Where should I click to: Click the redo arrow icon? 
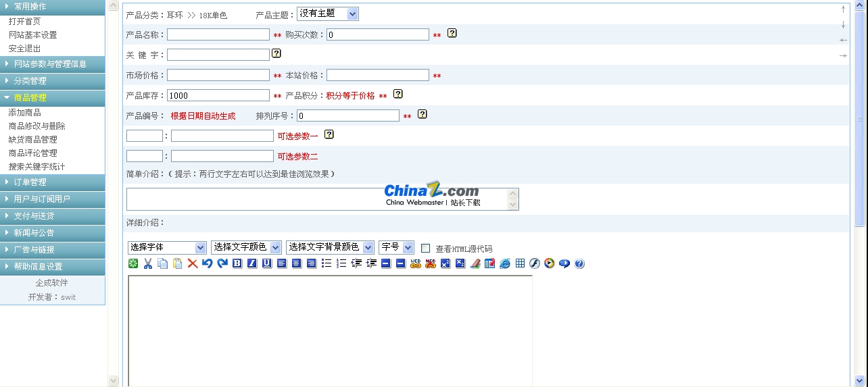click(222, 263)
